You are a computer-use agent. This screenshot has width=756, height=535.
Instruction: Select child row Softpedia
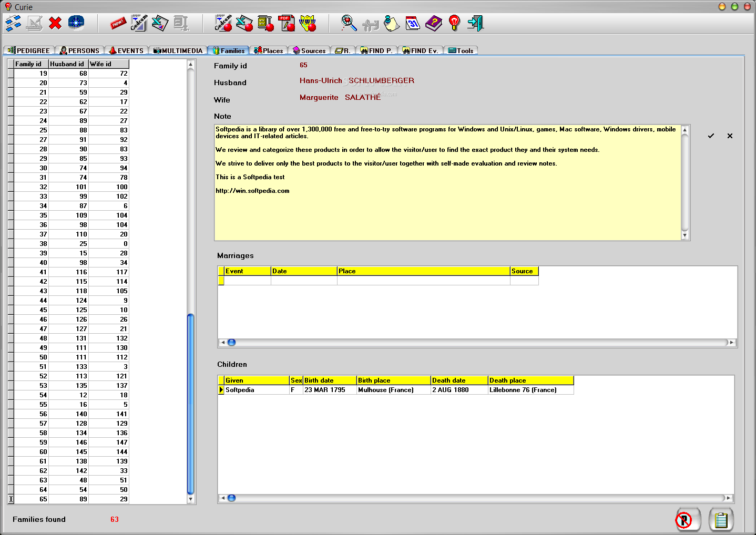pyautogui.click(x=396, y=390)
